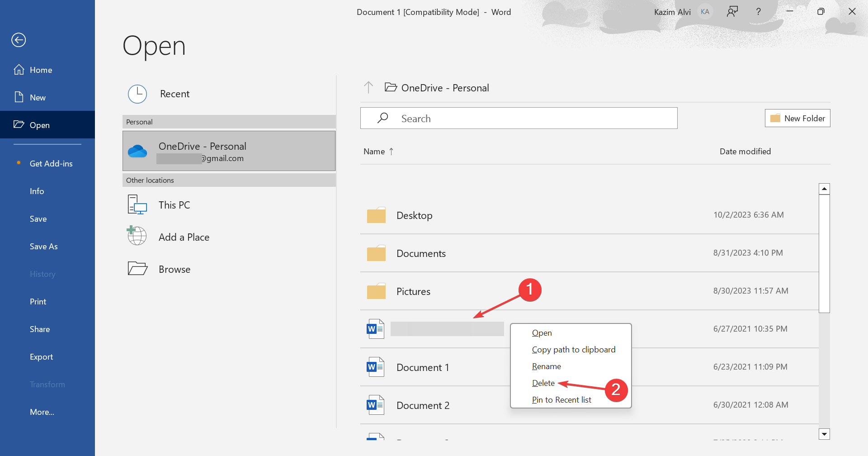
Task: Click the scroll down arrow in file list
Action: [x=824, y=434]
